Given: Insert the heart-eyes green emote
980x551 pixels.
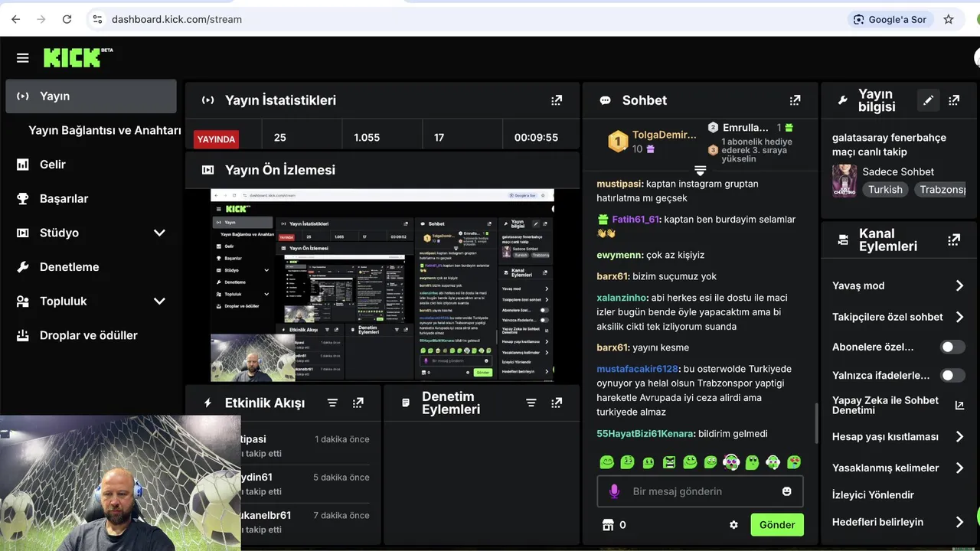Looking at the screenshot, I should coord(793,462).
